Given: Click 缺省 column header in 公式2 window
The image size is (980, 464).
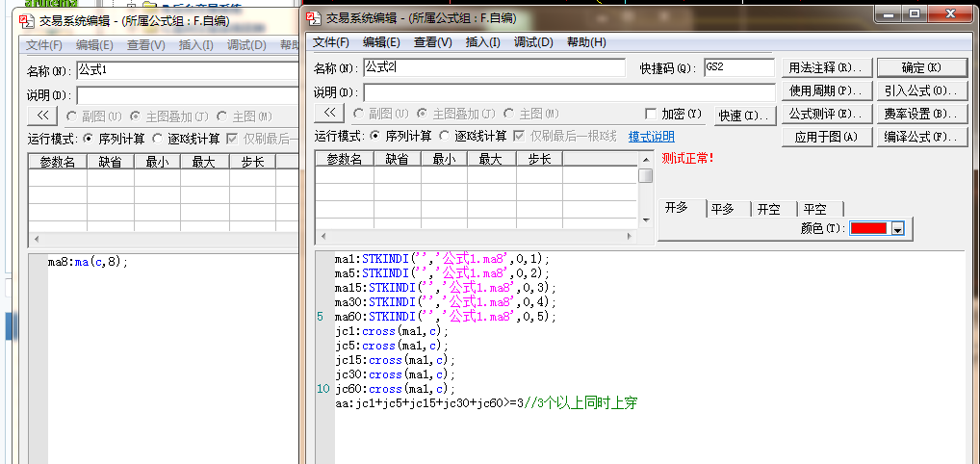Looking at the screenshot, I should click(397, 160).
